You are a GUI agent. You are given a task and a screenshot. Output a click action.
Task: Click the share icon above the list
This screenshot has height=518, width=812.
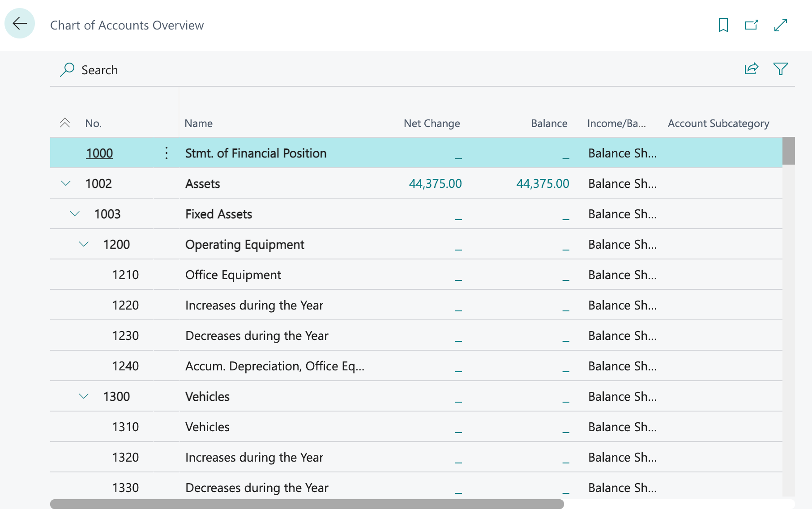point(751,69)
